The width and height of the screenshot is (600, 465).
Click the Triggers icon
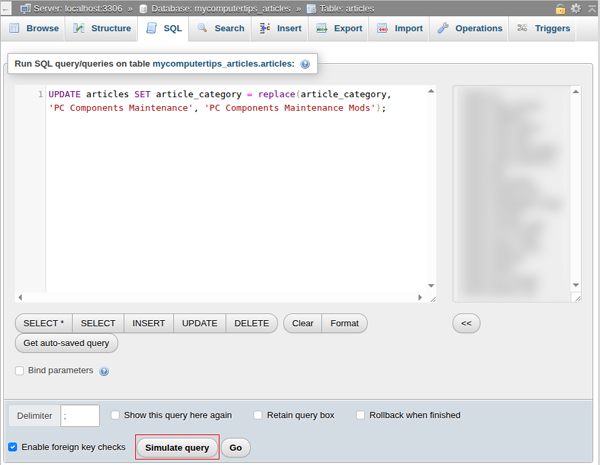point(522,28)
